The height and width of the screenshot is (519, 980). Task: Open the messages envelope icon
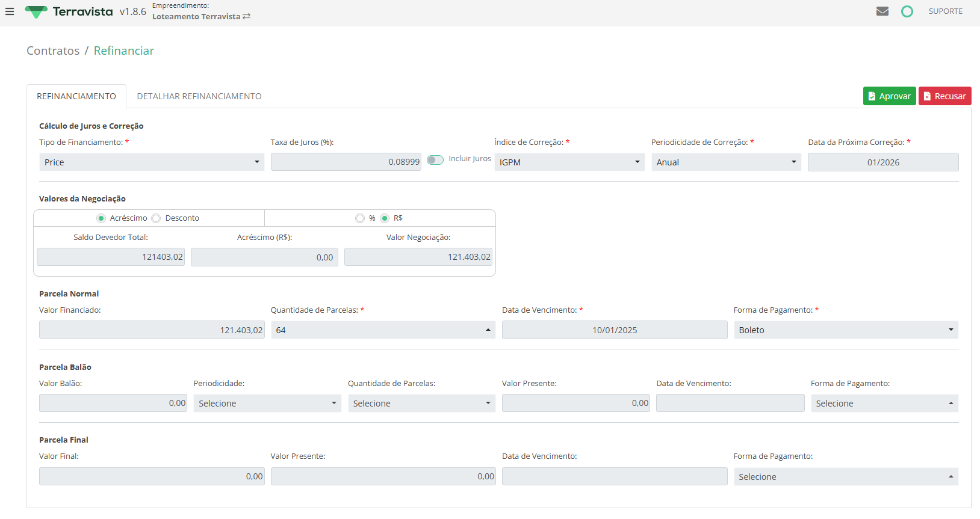[x=882, y=11]
